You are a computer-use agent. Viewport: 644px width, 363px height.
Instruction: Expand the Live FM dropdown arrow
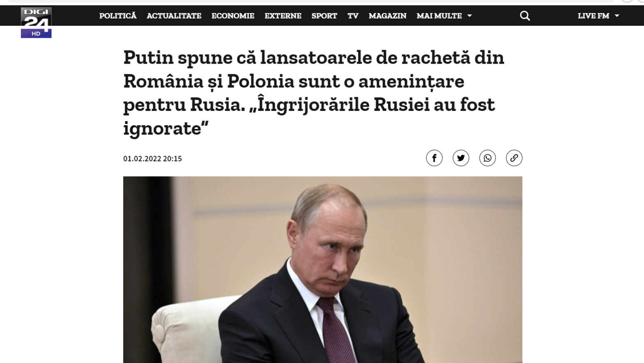[x=617, y=16]
